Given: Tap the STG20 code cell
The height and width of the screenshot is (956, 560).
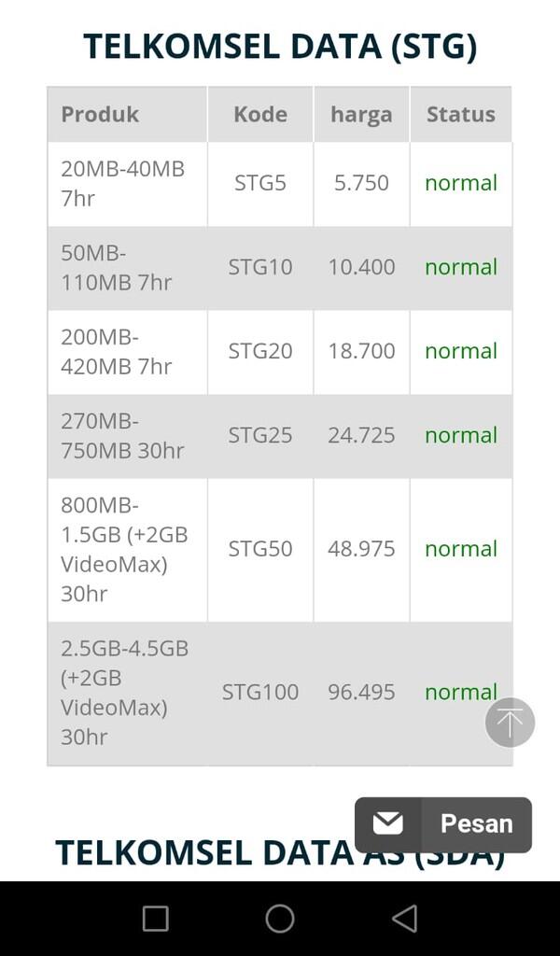Looking at the screenshot, I should (x=260, y=352).
